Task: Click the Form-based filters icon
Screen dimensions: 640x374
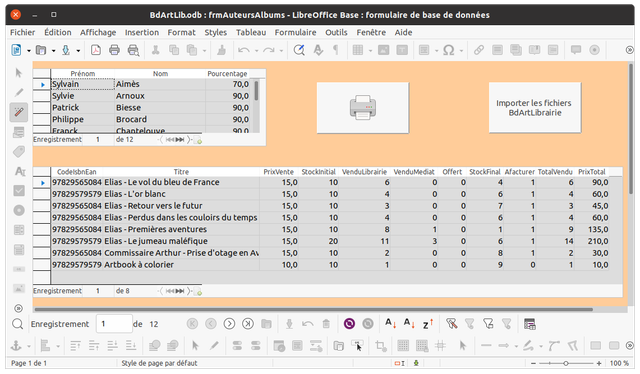Action: pos(488,324)
